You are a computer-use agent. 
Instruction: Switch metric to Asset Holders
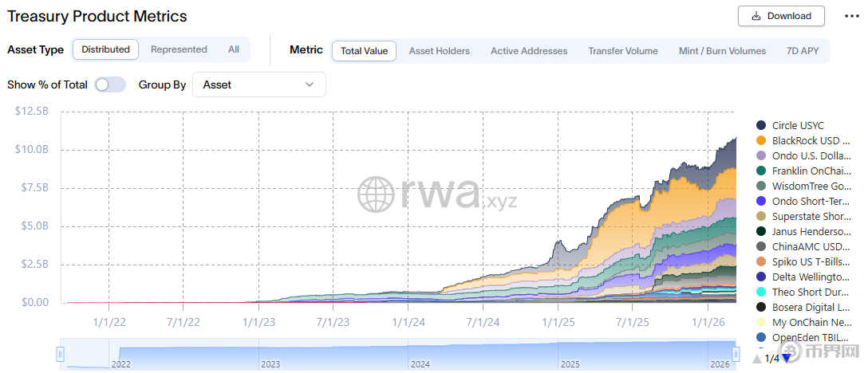(439, 51)
